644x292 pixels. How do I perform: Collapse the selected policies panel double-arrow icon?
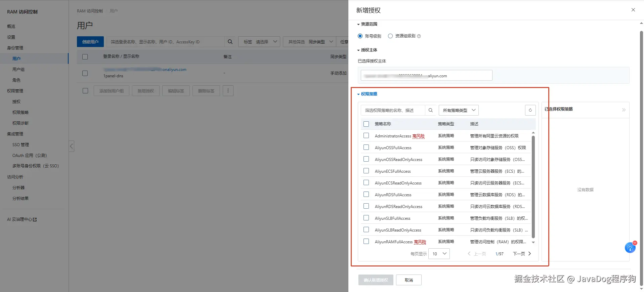point(624,110)
